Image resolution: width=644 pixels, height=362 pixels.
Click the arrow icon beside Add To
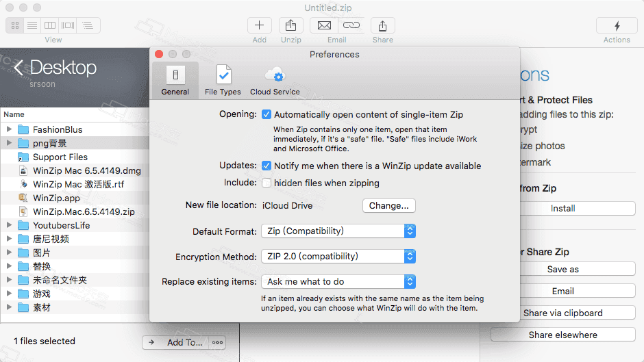(151, 342)
